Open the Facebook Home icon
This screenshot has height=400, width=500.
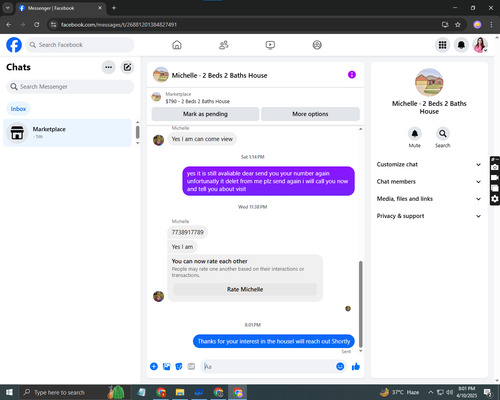pos(177,45)
